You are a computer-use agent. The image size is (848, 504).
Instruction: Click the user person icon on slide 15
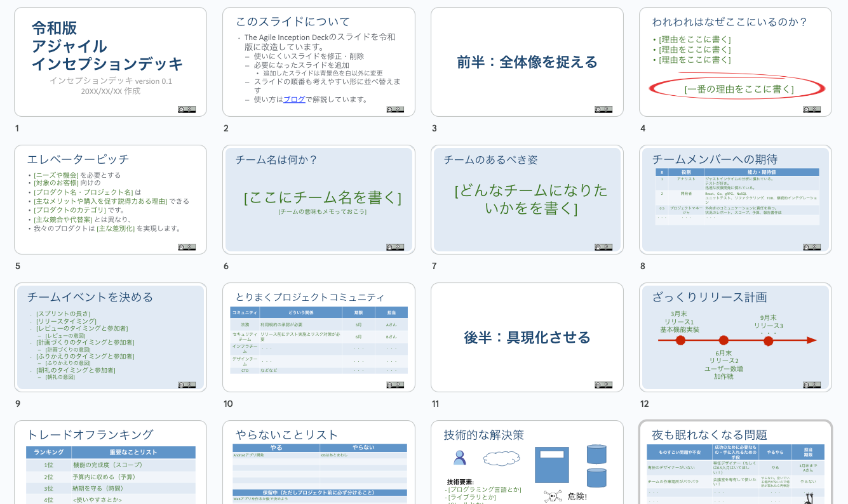(x=459, y=457)
